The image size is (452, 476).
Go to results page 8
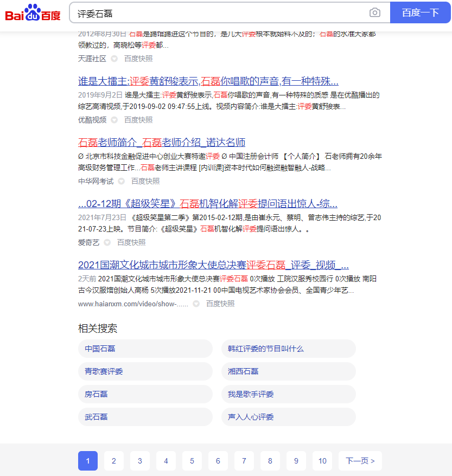click(x=270, y=461)
